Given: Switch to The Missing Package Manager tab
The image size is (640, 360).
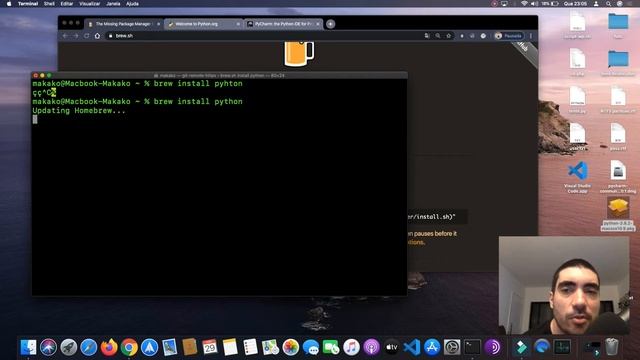Looking at the screenshot, I should tap(124, 24).
